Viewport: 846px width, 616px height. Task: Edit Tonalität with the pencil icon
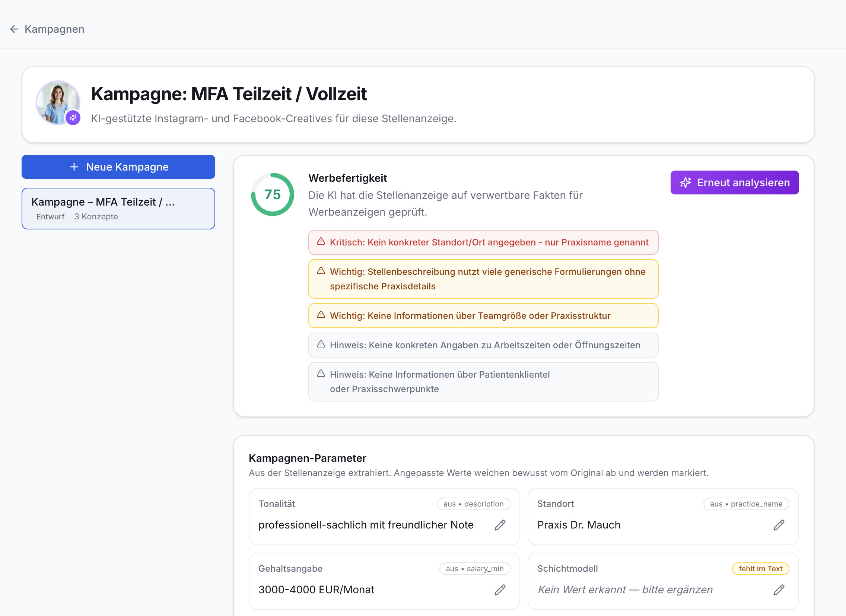500,525
